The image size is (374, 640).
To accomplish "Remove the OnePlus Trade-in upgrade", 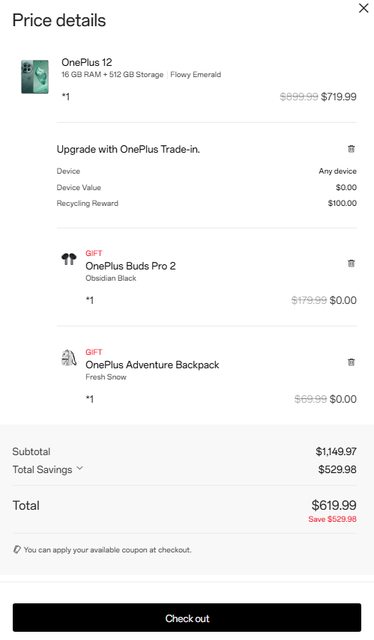I will coord(351,149).
